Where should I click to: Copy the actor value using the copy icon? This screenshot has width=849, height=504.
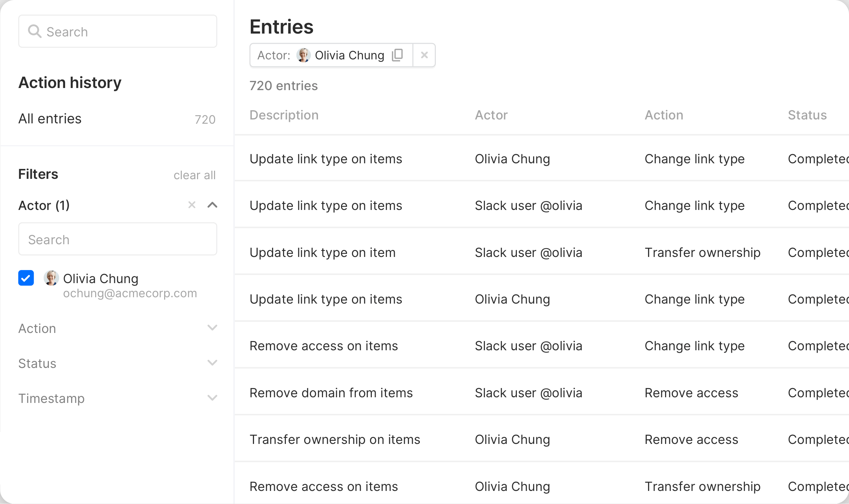(397, 55)
